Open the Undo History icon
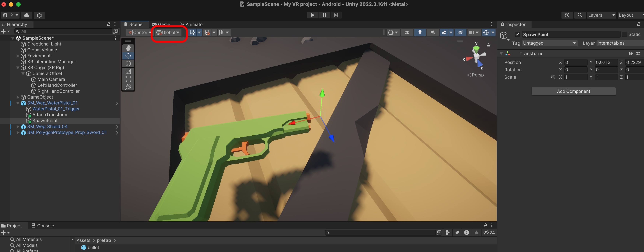The height and width of the screenshot is (252, 644). pyautogui.click(x=567, y=15)
